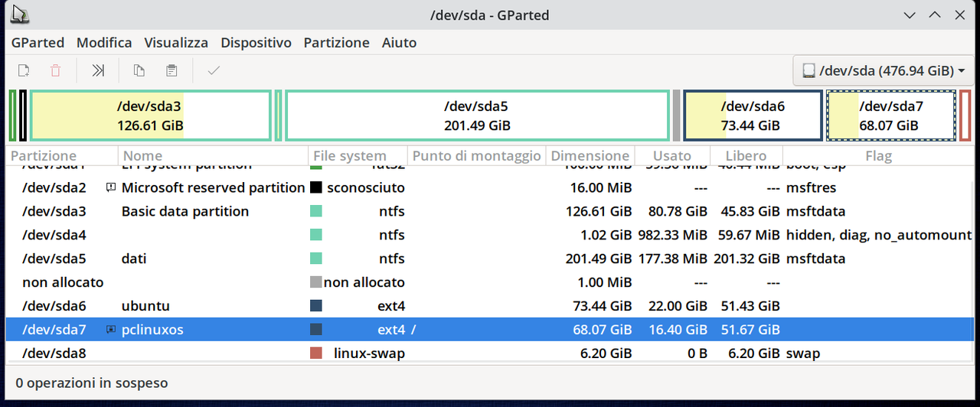Click the 'linux-swap' file system cell
This screenshot has height=407, width=980.
(369, 353)
